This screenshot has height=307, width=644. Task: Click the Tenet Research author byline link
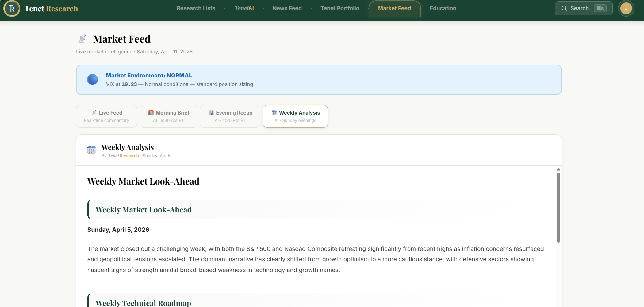[x=123, y=156]
